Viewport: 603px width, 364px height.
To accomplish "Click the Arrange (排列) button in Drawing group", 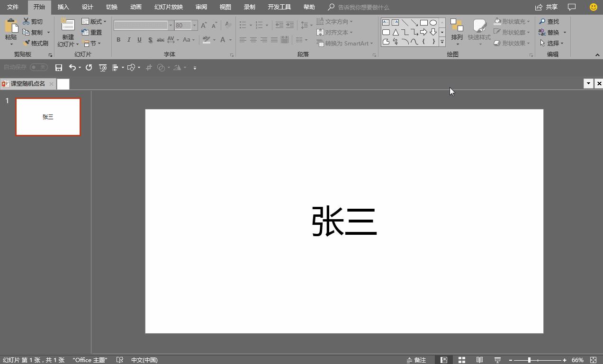I will click(x=456, y=32).
